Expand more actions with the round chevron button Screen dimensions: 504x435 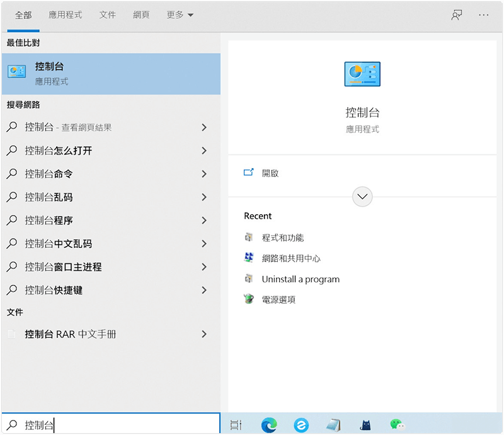click(362, 196)
